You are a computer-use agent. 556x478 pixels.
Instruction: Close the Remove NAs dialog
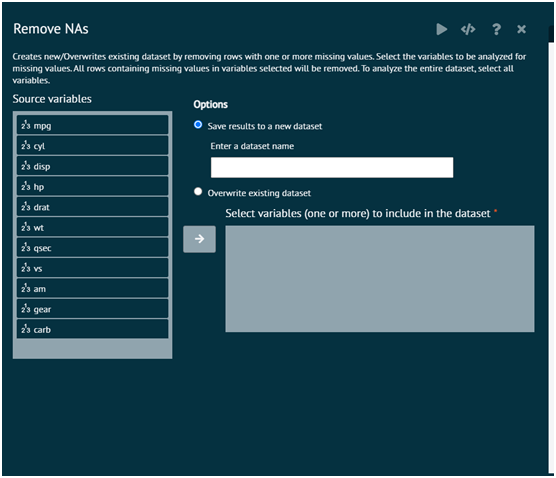[521, 29]
